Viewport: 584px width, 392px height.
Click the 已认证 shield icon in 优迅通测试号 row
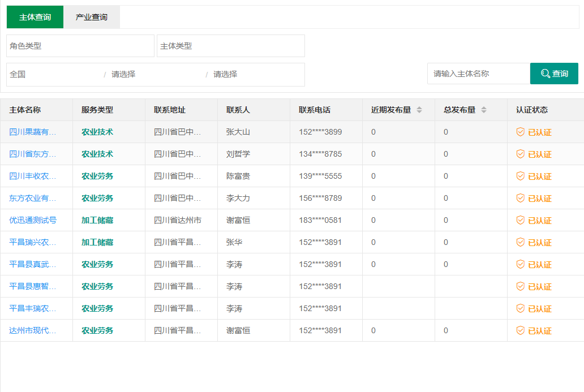click(521, 220)
